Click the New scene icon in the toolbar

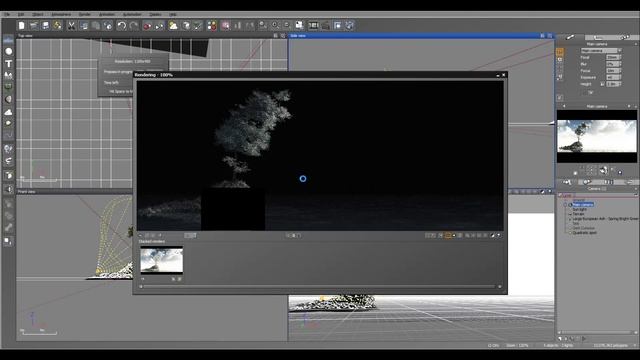coord(22,26)
